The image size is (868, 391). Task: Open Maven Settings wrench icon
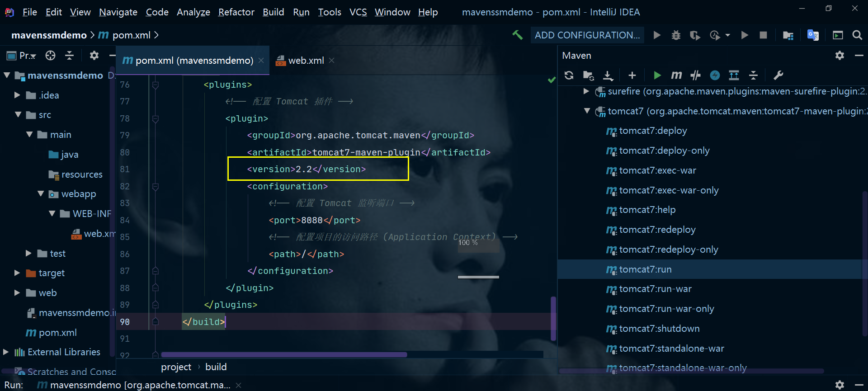point(778,75)
